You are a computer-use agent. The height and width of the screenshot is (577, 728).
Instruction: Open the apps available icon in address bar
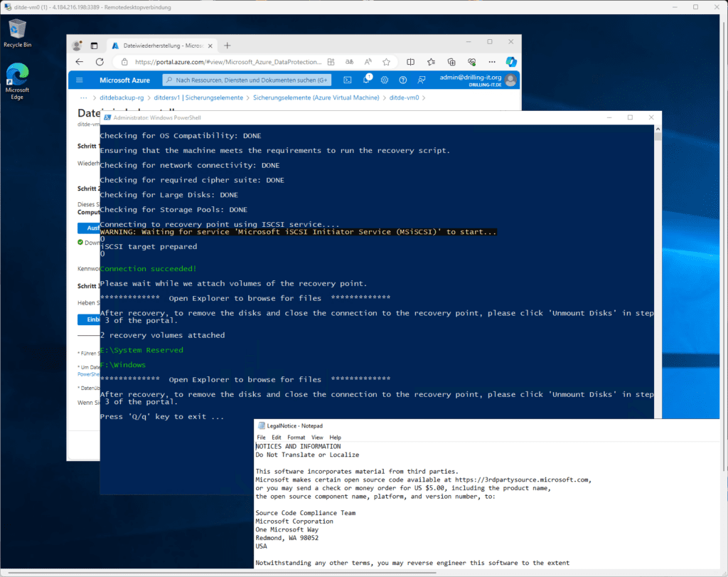331,62
